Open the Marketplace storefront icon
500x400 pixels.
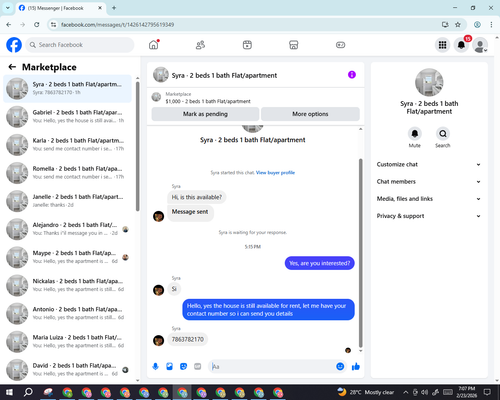294,45
